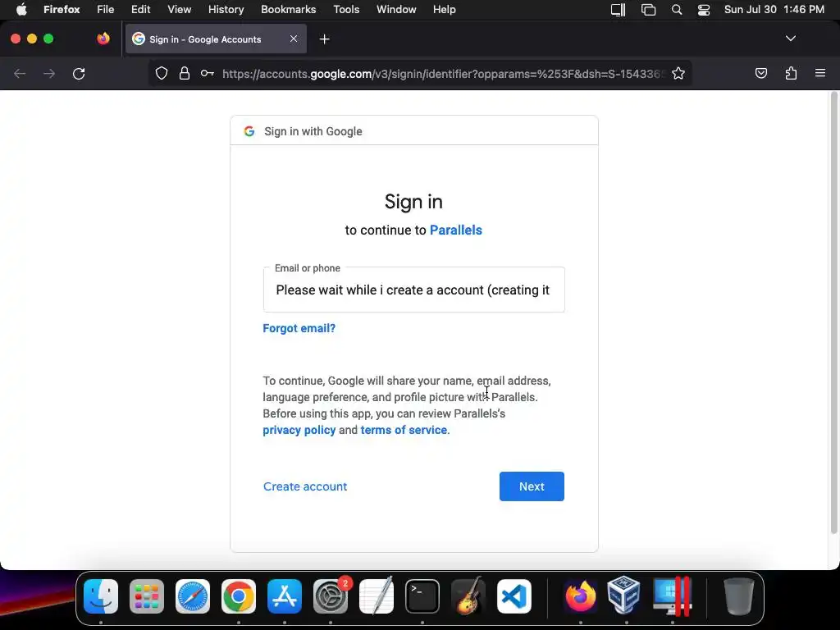This screenshot has height=630, width=840.
Task: Open the Edit menu
Action: (x=140, y=9)
